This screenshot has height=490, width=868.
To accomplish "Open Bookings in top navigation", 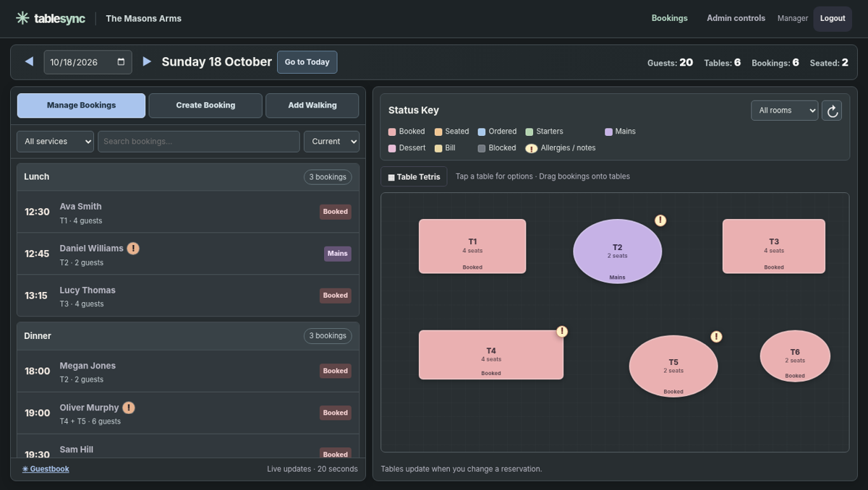I will [670, 18].
